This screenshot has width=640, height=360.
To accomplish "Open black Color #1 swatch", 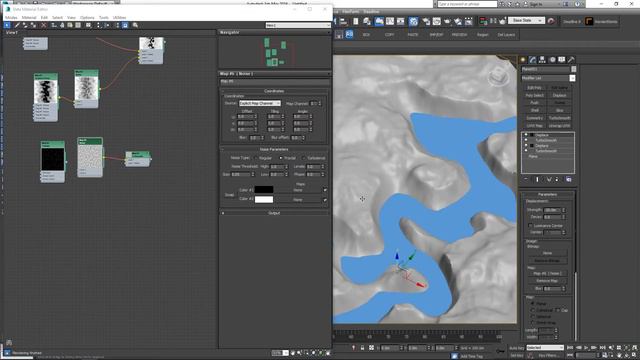I will 264,190.
